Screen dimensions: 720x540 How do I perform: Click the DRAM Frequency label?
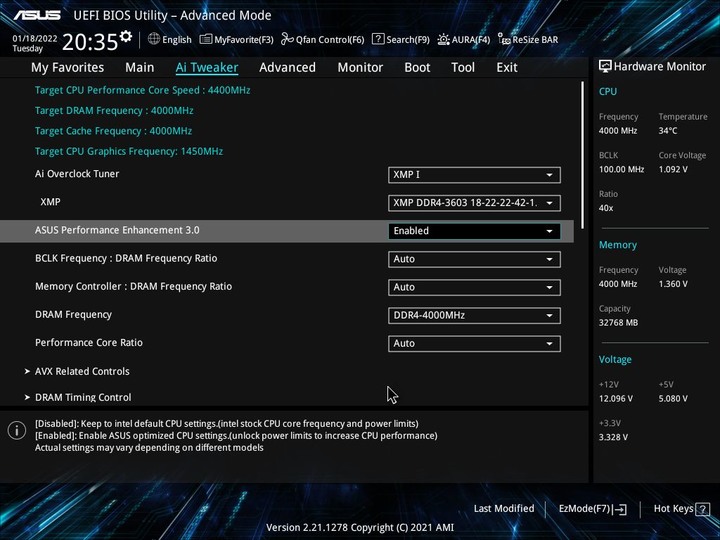point(73,315)
